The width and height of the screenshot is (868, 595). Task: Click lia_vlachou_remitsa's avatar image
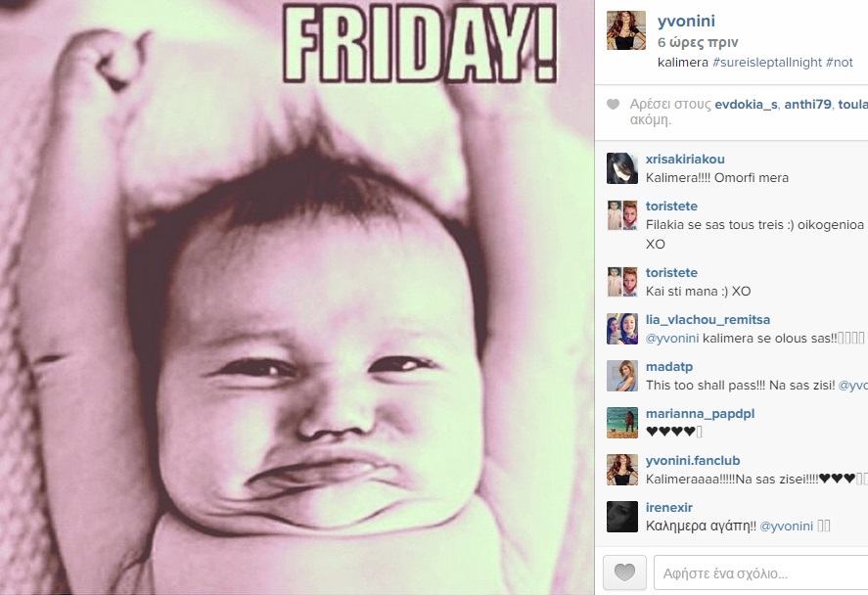click(x=622, y=329)
